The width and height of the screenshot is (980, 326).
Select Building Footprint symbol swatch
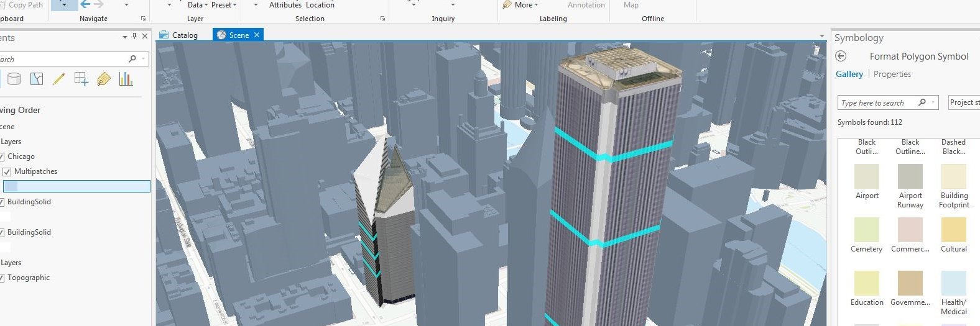[x=954, y=176]
